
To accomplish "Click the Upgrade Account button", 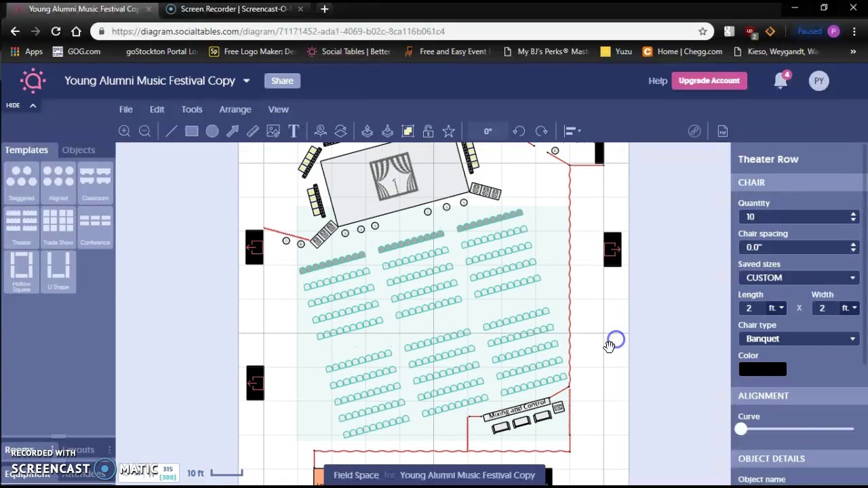I will [x=709, y=81].
